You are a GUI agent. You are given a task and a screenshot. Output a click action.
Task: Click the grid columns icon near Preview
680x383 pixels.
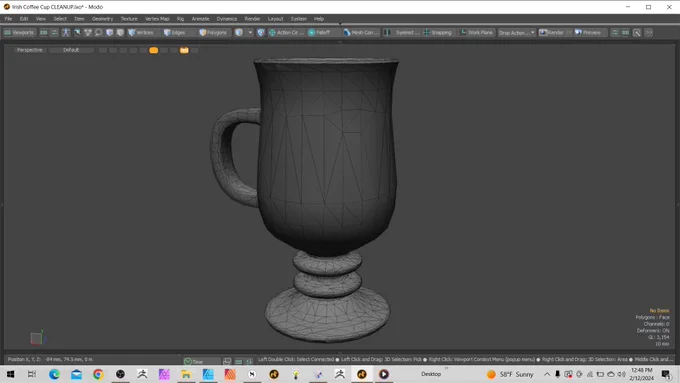tap(625, 33)
